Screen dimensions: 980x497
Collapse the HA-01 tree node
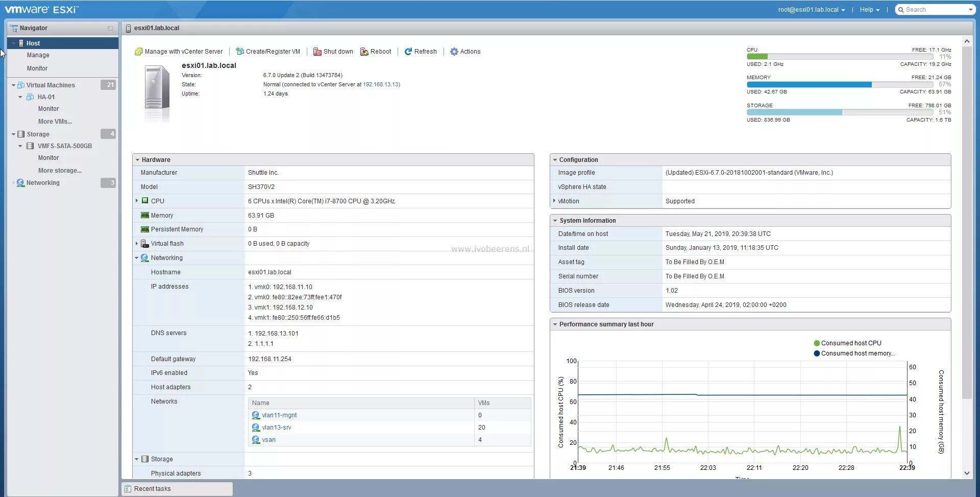point(20,97)
